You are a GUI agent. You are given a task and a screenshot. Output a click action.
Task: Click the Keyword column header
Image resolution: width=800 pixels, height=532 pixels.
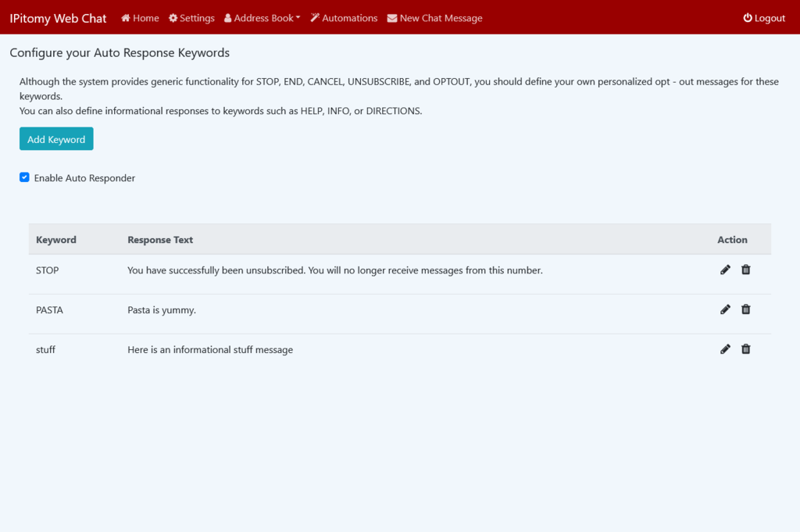[56, 240]
